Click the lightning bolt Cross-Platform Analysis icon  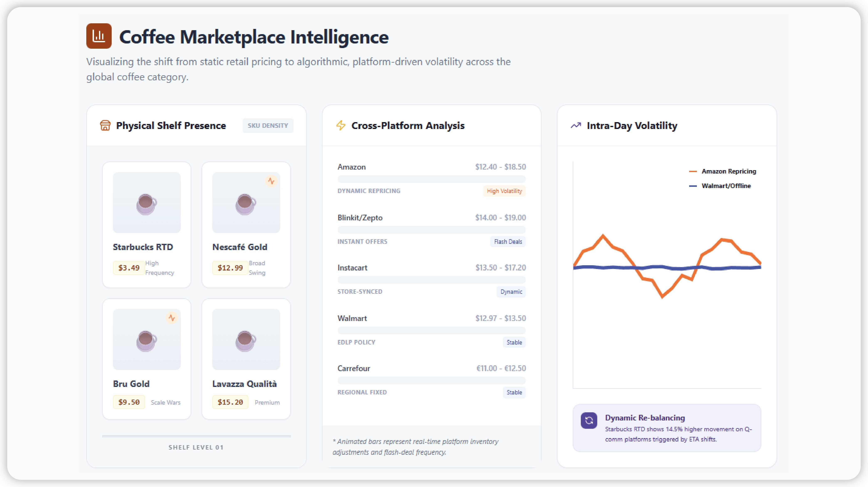point(341,125)
